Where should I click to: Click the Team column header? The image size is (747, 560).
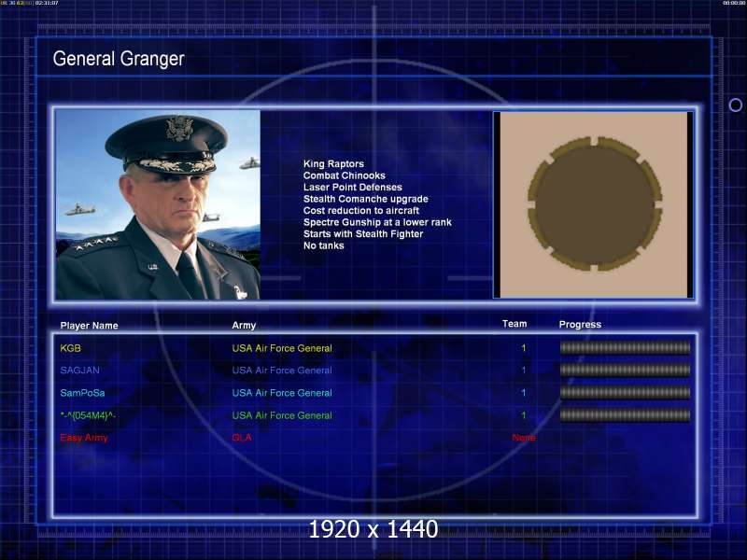point(514,324)
